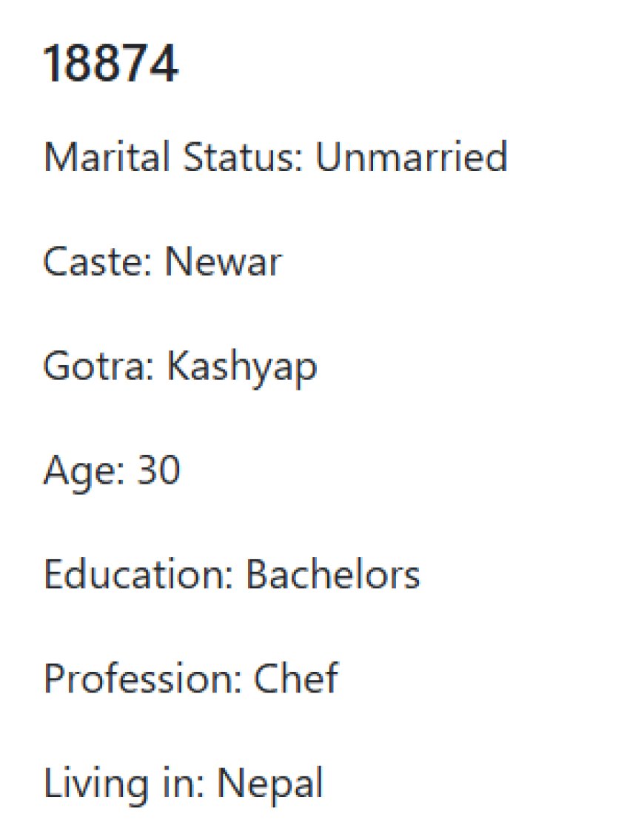This screenshot has height=820, width=644.
Task: Click the Gotra label
Action: [98, 365]
